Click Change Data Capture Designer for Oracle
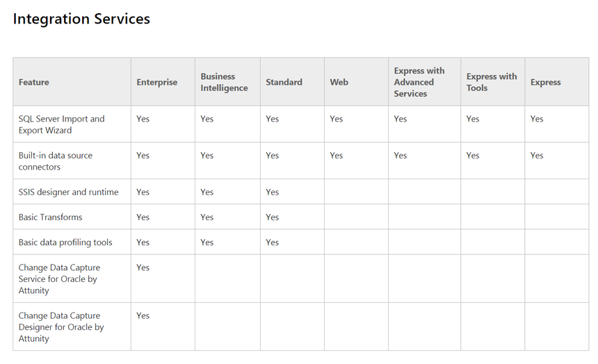Viewport: 598px width, 364px height. (60, 326)
